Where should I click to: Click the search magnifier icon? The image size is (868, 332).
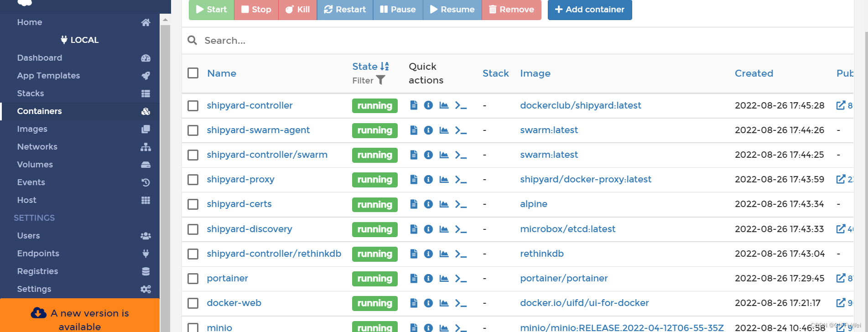pyautogui.click(x=192, y=40)
